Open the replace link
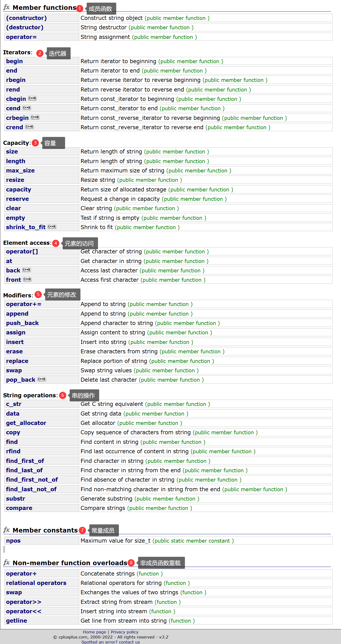 tap(17, 361)
